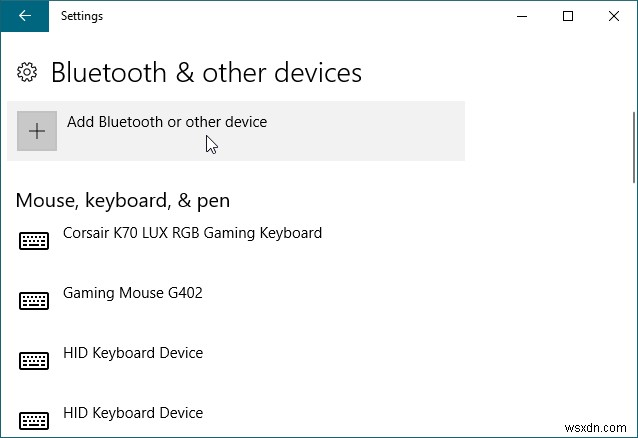
Task: Click keyboard icon beside Corsair K70 LUX
Action: [35, 241]
